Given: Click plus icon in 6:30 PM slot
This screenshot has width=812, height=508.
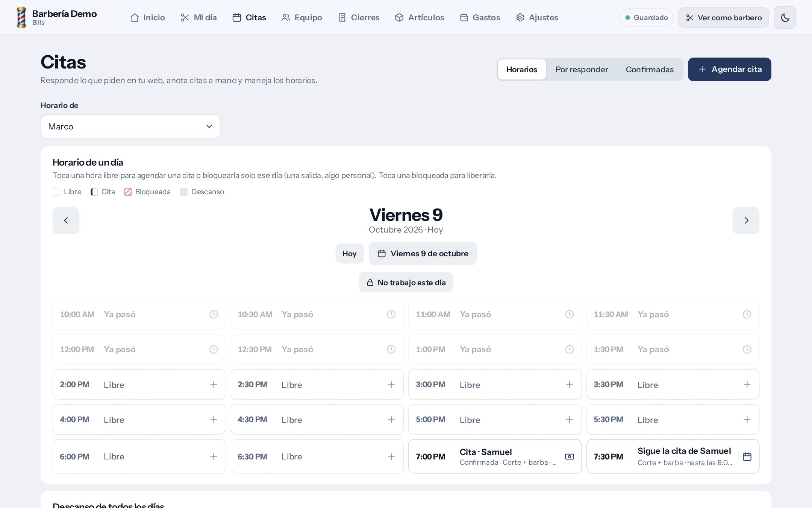Looking at the screenshot, I should tap(391, 456).
